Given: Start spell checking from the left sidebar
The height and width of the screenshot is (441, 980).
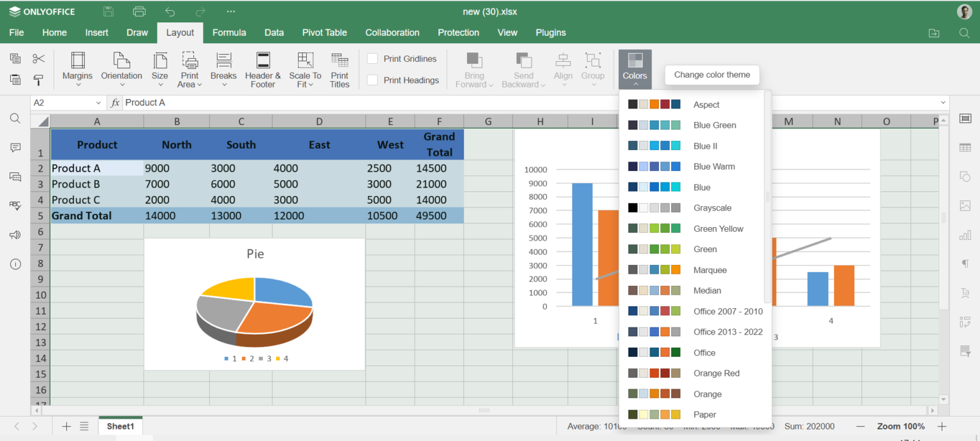Looking at the screenshot, I should 15,206.
